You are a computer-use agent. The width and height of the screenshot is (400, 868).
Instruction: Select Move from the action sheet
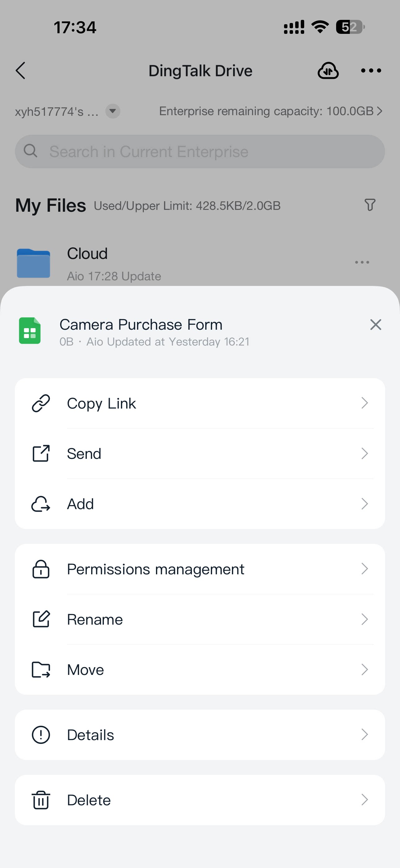(x=200, y=670)
